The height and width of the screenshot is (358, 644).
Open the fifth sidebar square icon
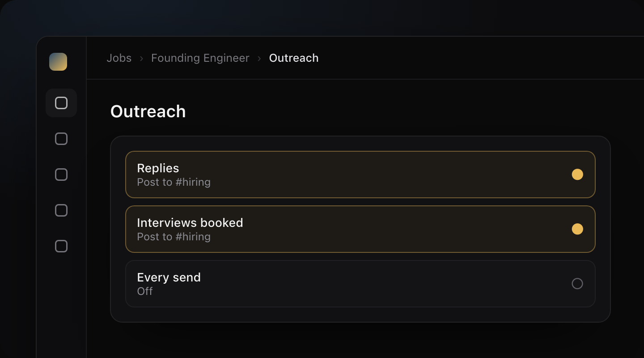(x=61, y=246)
